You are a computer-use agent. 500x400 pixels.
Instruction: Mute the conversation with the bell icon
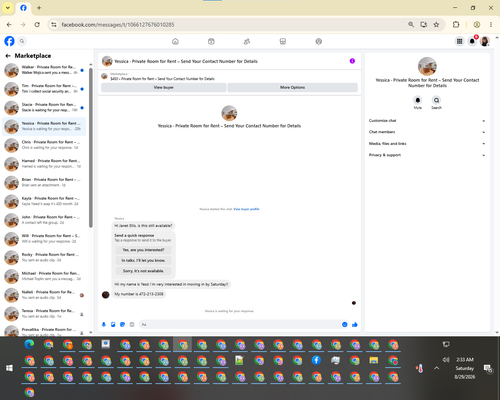(418, 100)
